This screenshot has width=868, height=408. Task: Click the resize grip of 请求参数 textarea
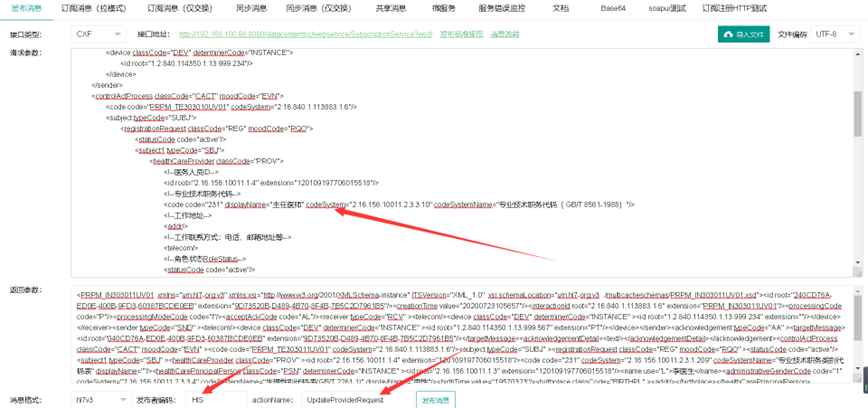click(x=857, y=272)
